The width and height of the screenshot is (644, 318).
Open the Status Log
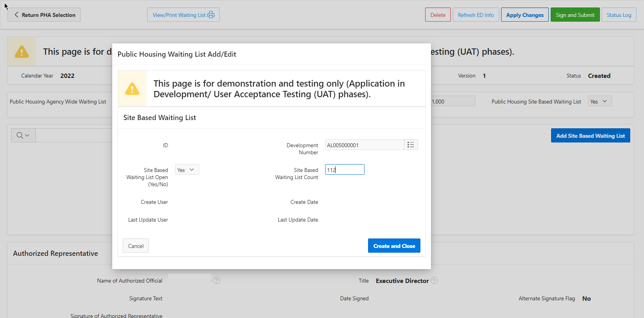619,15
